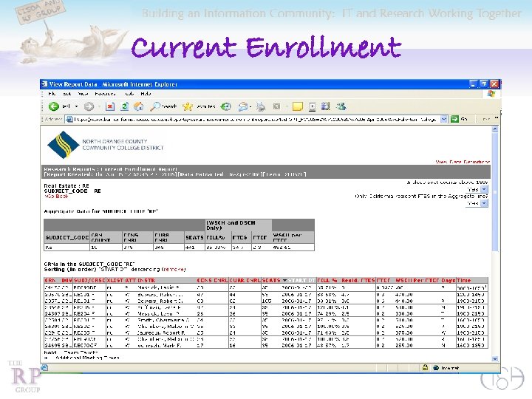Click the remove sorting link

[174, 270]
